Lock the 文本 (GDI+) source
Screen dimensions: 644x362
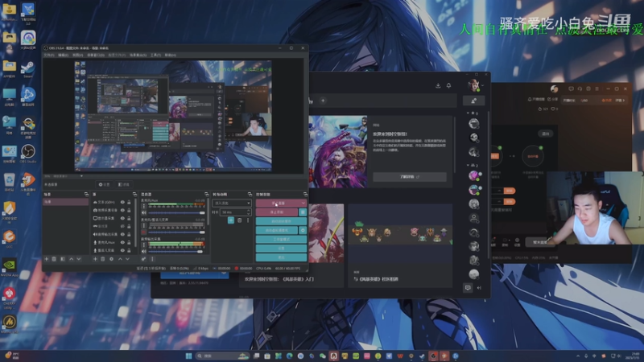pos(129,203)
